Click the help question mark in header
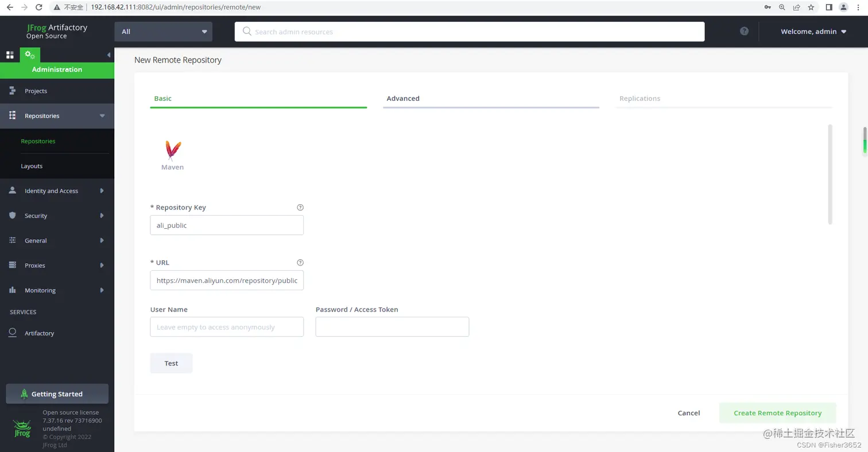This screenshot has height=452, width=868. 744,31
